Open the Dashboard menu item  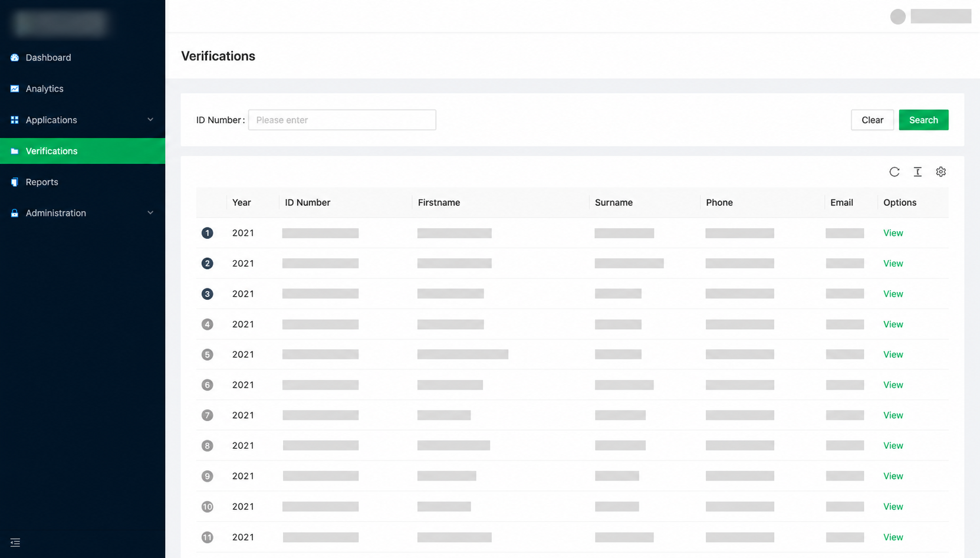click(83, 58)
